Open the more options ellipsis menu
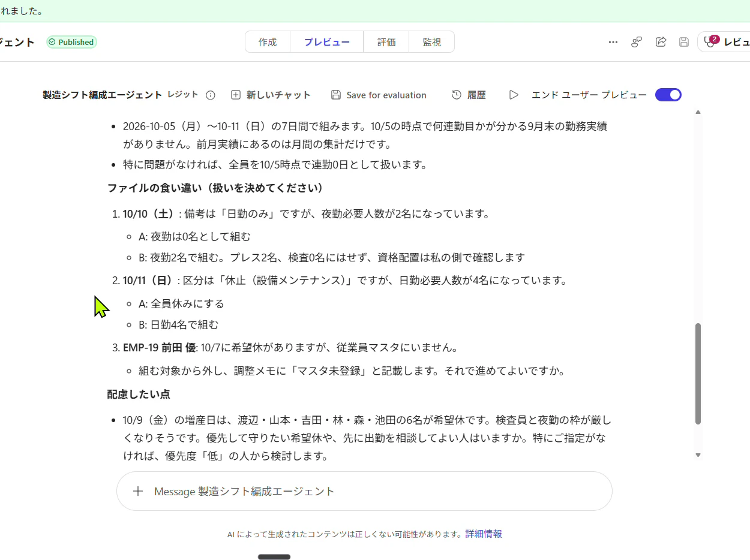The image size is (750, 560). point(613,42)
